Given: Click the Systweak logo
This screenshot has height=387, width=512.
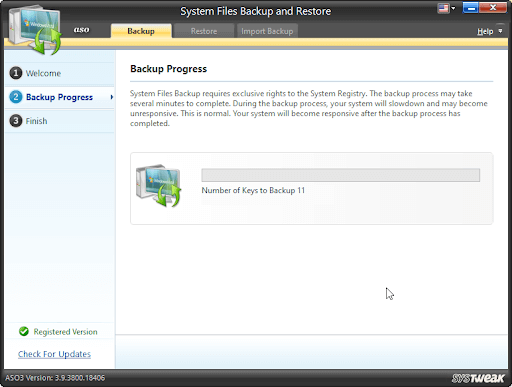Looking at the screenshot, I should click(x=478, y=378).
